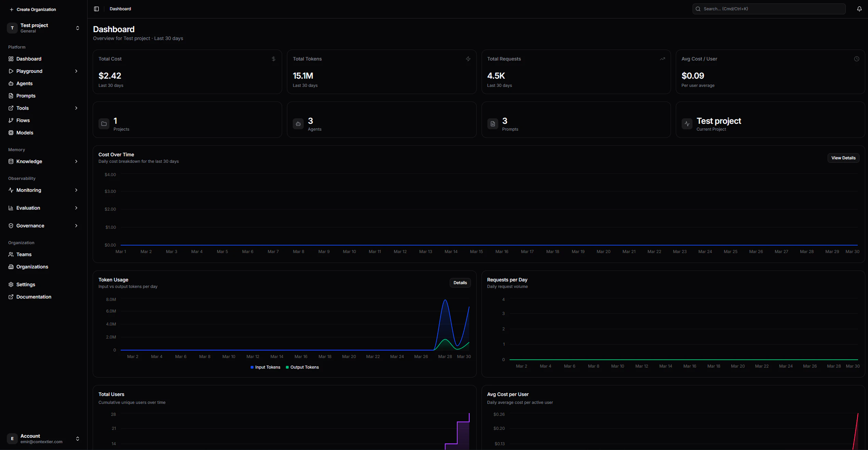Open the Knowledge menu item

tap(29, 161)
